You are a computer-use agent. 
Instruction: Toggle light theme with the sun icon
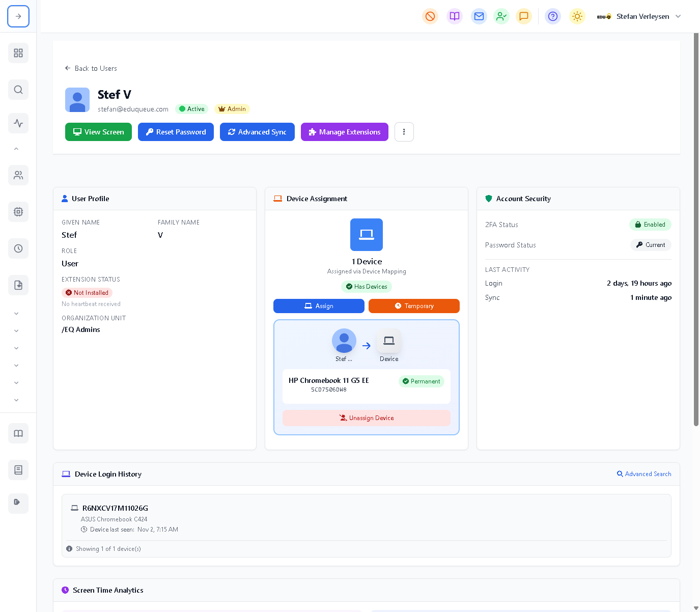point(577,16)
